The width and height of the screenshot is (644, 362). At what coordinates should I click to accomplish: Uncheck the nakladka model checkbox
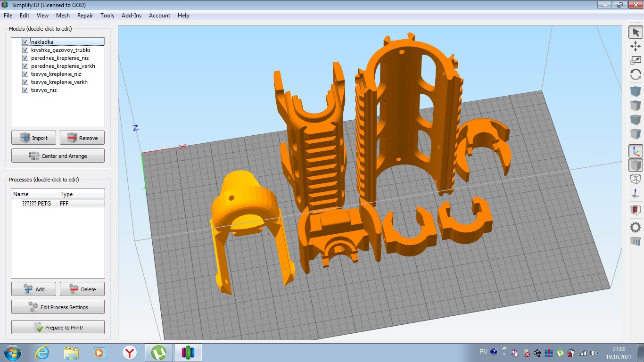coord(25,42)
